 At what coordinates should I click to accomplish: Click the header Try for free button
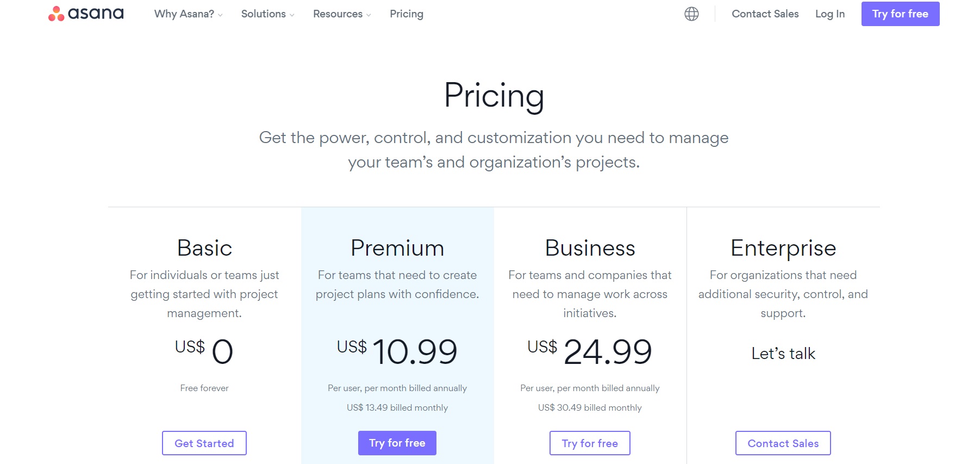pyautogui.click(x=900, y=14)
